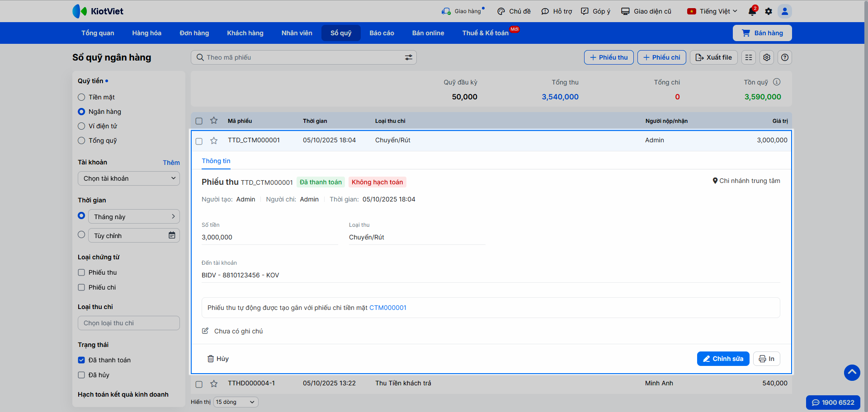Screen dimensions: 868x412
Task: Click Xuất file export button
Action: coord(714,57)
